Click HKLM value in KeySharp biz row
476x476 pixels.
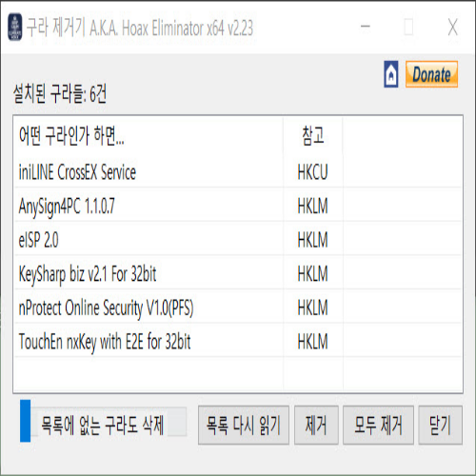(x=312, y=274)
